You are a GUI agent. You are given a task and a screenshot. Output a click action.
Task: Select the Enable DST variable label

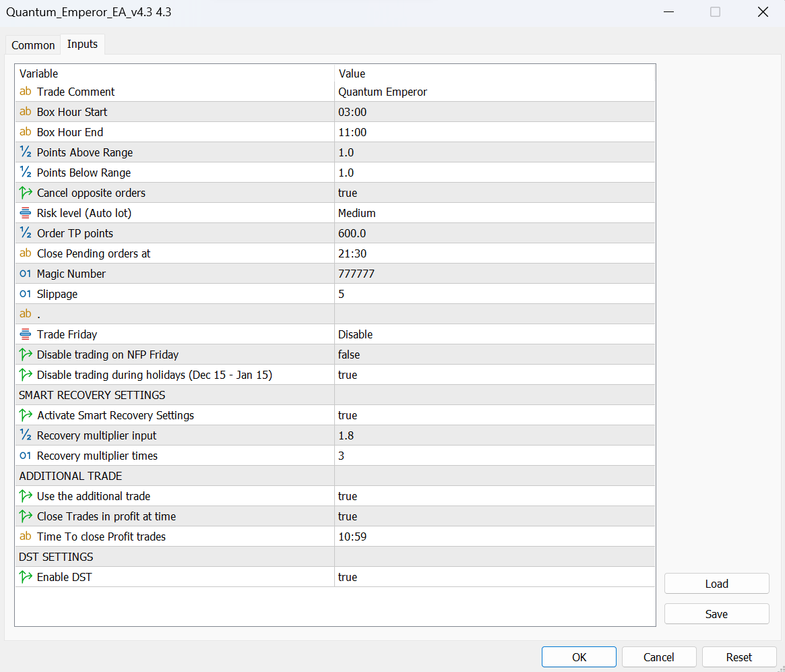tap(65, 577)
